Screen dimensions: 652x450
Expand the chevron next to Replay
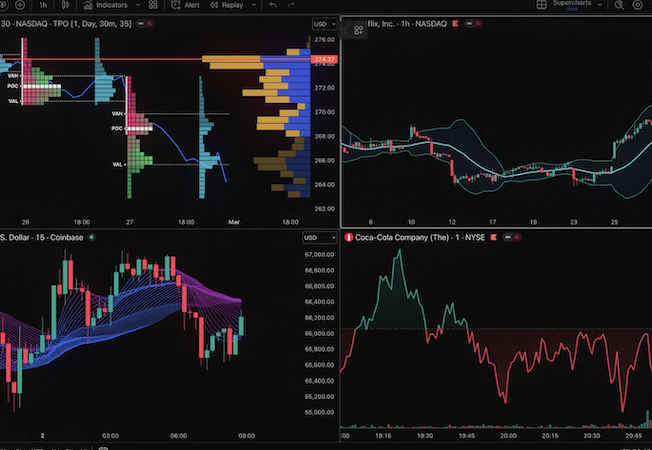point(253,5)
